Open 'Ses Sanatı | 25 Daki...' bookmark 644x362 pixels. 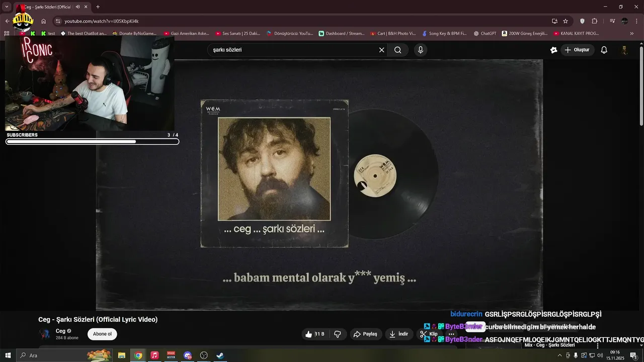238,34
